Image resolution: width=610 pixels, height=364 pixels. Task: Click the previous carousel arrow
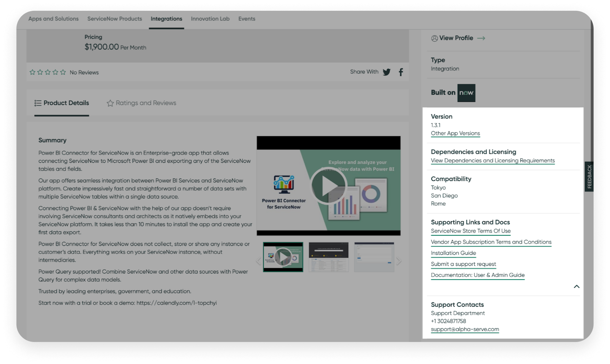258,260
